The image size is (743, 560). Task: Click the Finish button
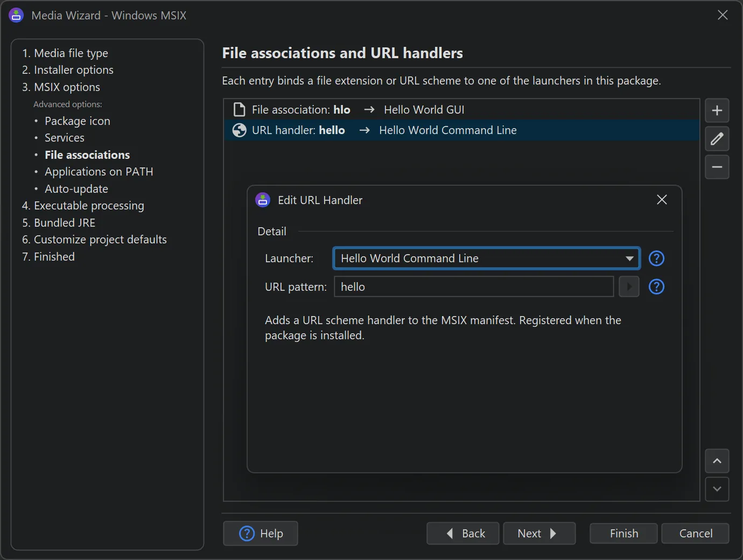pos(623,534)
